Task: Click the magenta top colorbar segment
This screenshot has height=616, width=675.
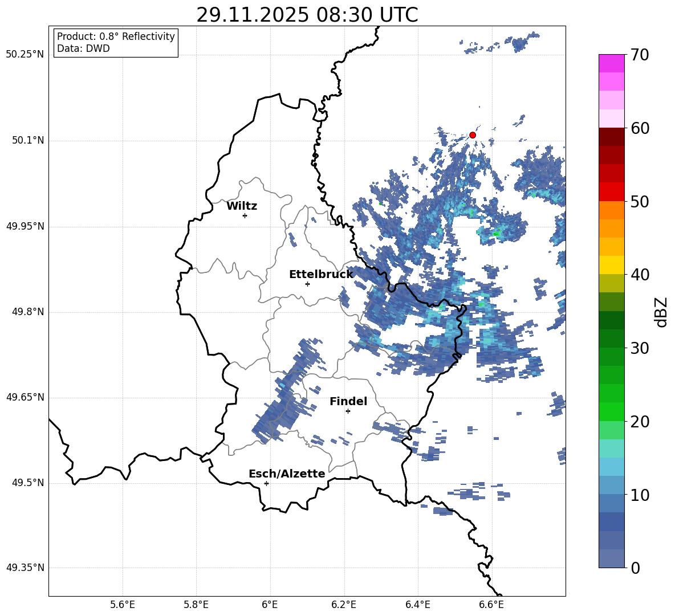Action: tap(612, 64)
